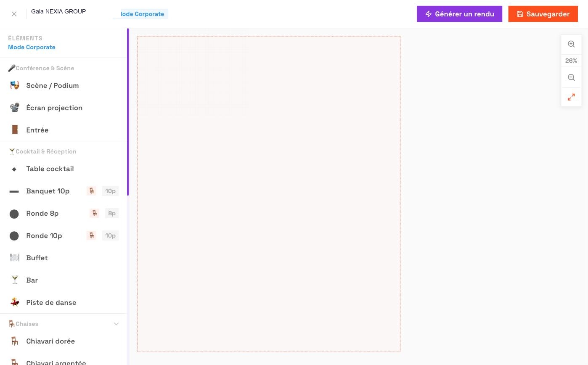The width and height of the screenshot is (588, 365).
Task: Click the 10p badge on the Banquet row
Action: click(111, 191)
